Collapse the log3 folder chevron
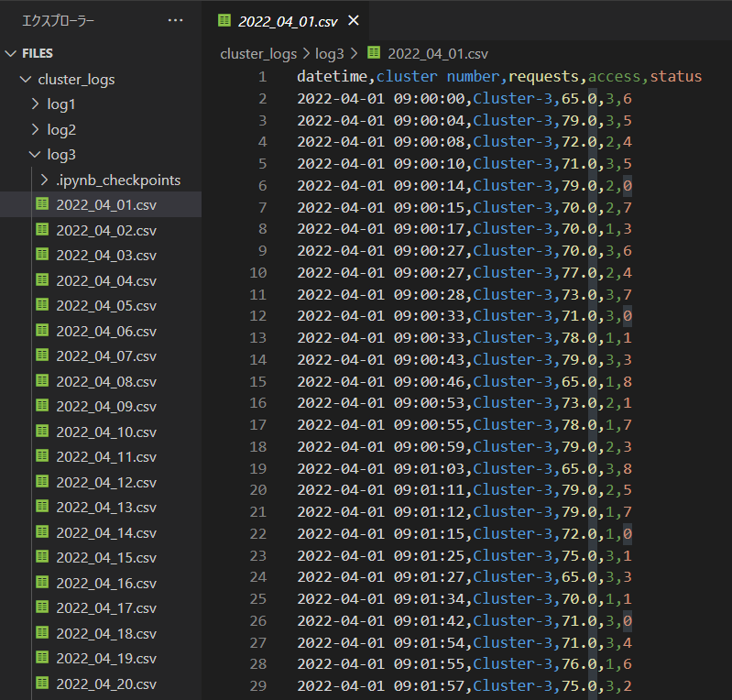This screenshot has height=700, width=732. tap(35, 154)
